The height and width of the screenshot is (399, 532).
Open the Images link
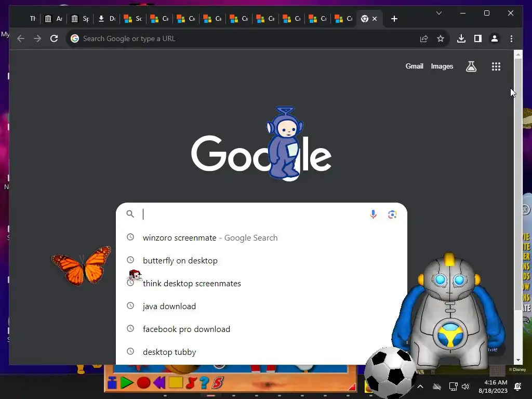pos(442,66)
